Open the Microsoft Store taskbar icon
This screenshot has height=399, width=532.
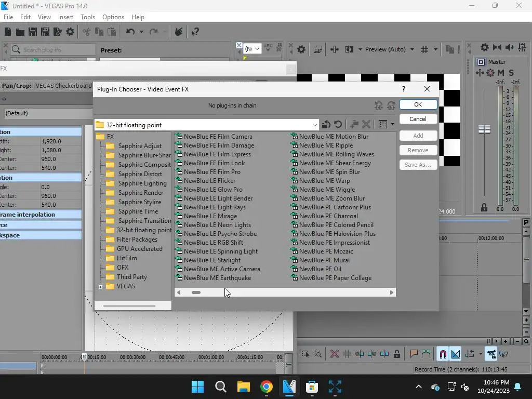pos(312,387)
